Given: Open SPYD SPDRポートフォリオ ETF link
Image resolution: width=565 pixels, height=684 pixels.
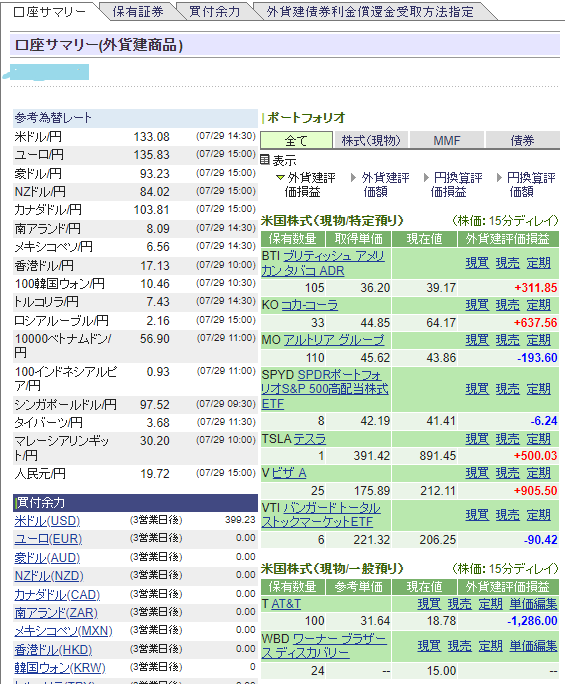Looking at the screenshot, I should (325, 389).
